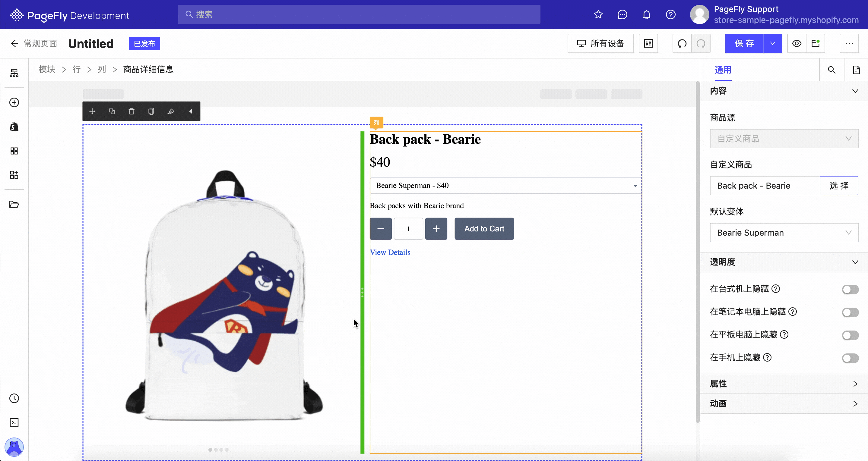Open the Bearie Superman - $40 variant select
868x461 pixels.
pyautogui.click(x=505, y=186)
